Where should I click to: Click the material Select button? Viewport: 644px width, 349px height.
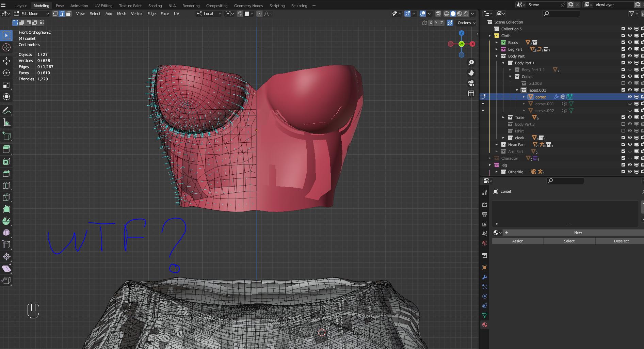tap(569, 241)
